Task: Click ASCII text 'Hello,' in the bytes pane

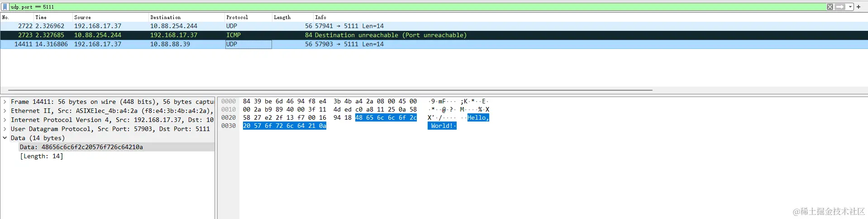Action: tap(478, 118)
